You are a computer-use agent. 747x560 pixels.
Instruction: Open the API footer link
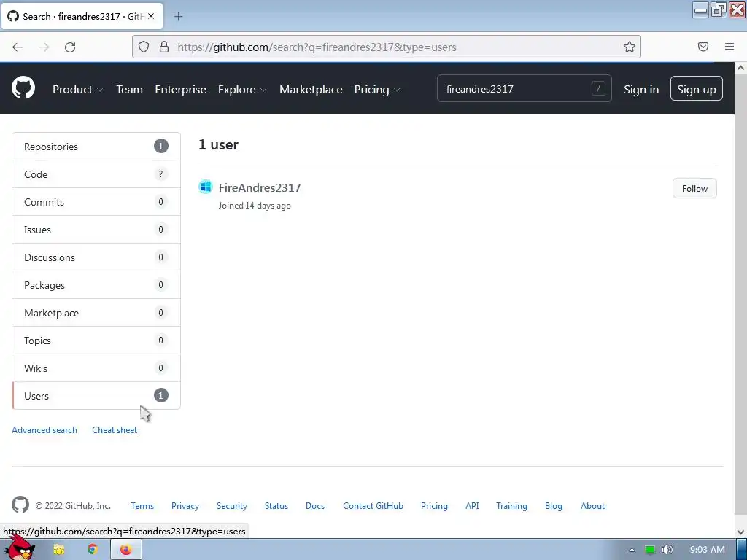click(472, 506)
